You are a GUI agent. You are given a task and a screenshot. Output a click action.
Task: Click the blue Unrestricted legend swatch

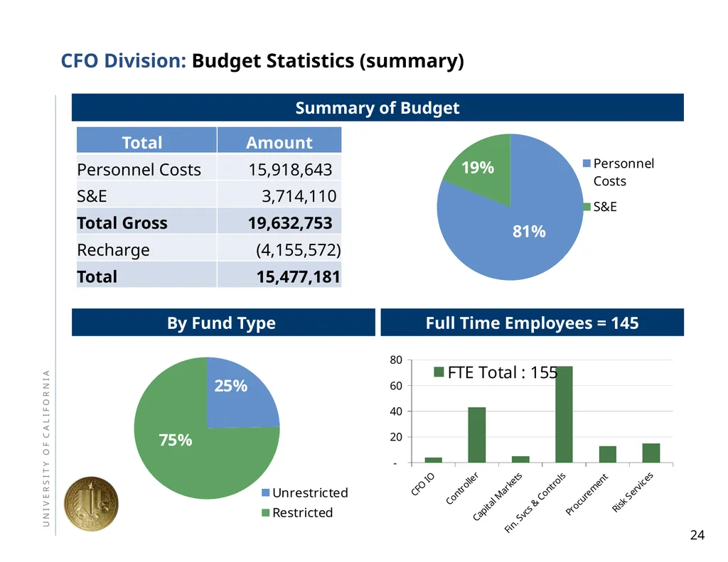[x=266, y=492]
